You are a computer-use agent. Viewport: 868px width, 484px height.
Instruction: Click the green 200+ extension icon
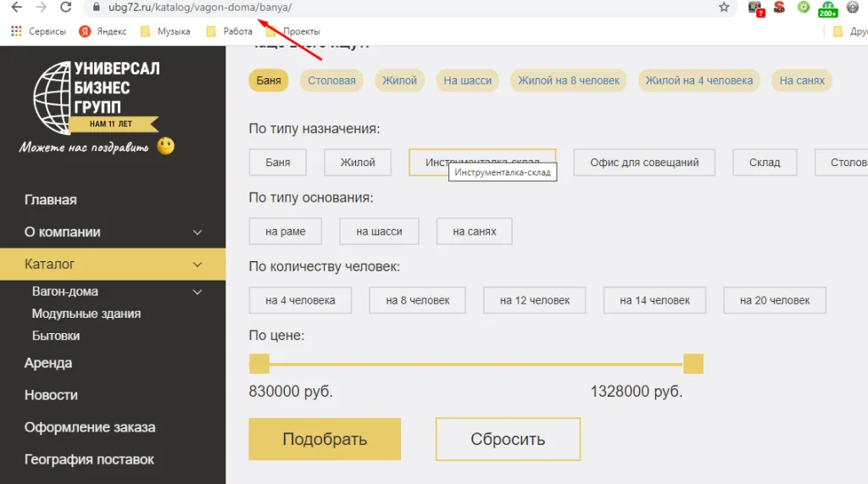click(x=827, y=8)
